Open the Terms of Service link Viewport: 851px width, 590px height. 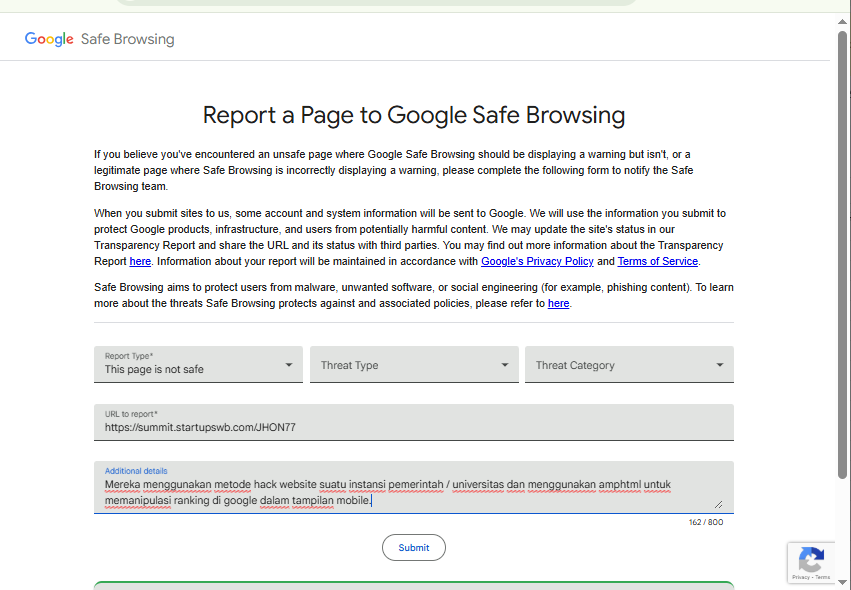click(657, 261)
